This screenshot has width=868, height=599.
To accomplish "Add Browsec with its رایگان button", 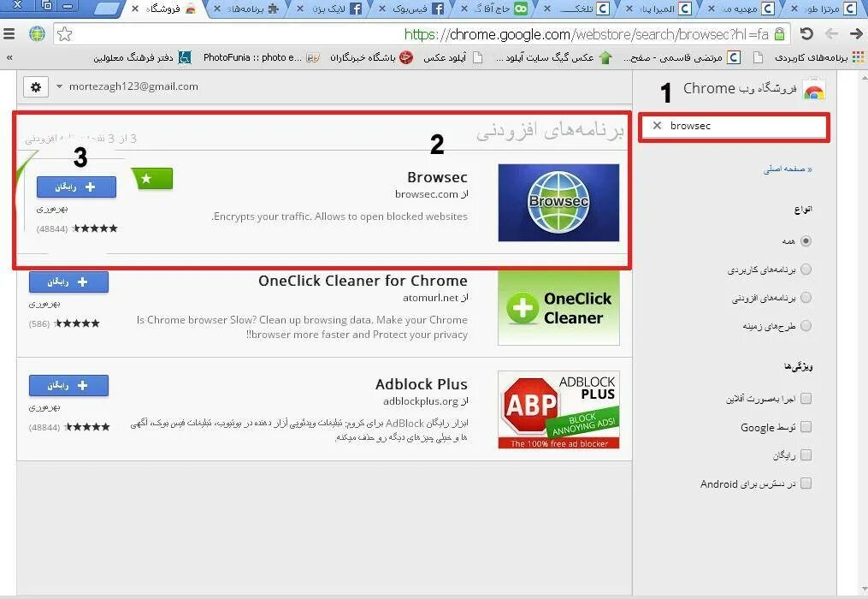I will [76, 187].
